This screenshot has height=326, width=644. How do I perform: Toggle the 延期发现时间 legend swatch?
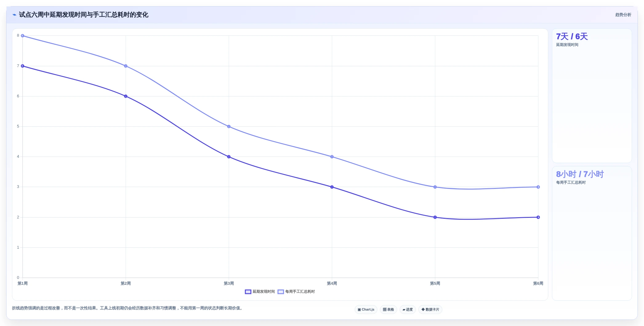coord(248,292)
